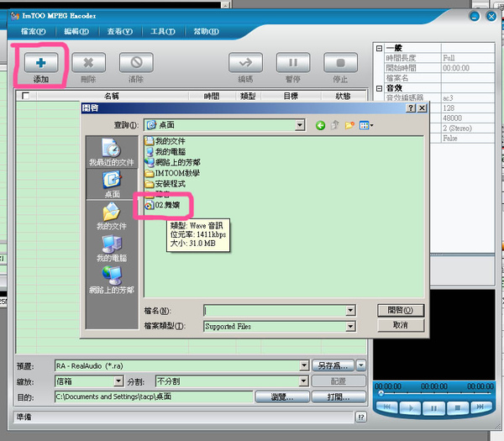The height and width of the screenshot is (441, 504).
Task: Click the 配置 configure button
Action: coord(339,381)
